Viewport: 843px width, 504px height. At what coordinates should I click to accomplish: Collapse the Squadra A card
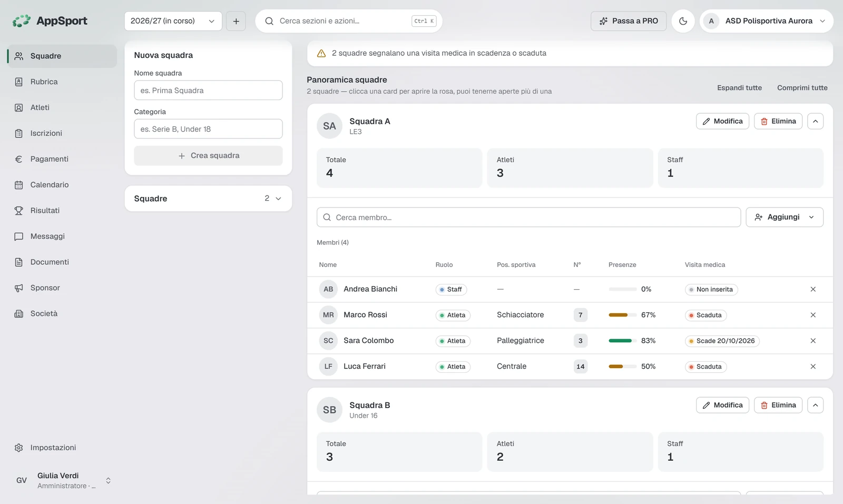[815, 121]
